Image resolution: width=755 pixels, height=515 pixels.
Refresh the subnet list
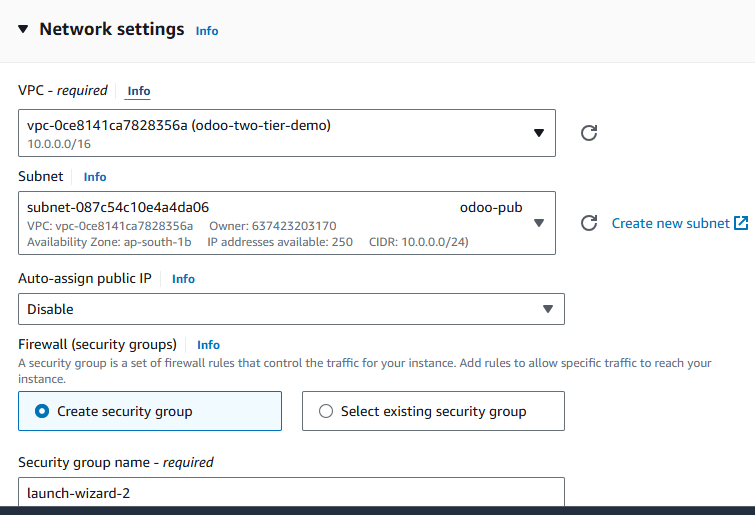pyautogui.click(x=589, y=223)
